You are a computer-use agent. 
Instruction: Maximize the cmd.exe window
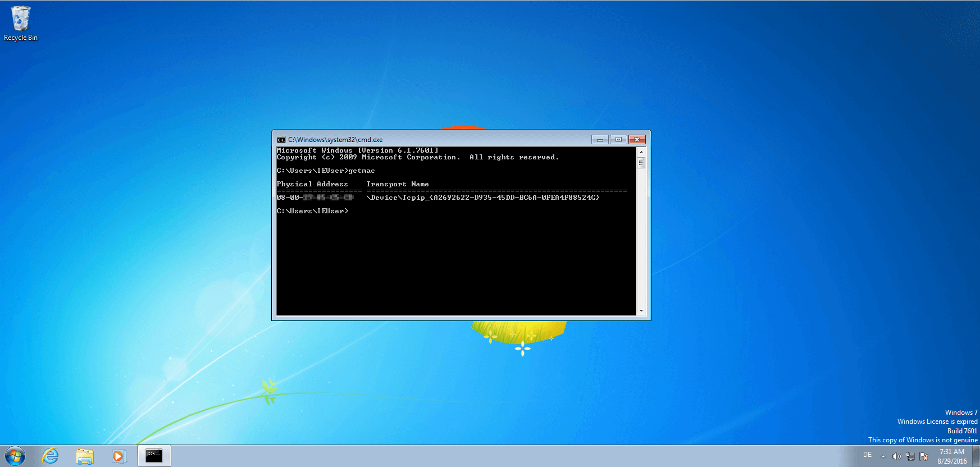(x=618, y=139)
